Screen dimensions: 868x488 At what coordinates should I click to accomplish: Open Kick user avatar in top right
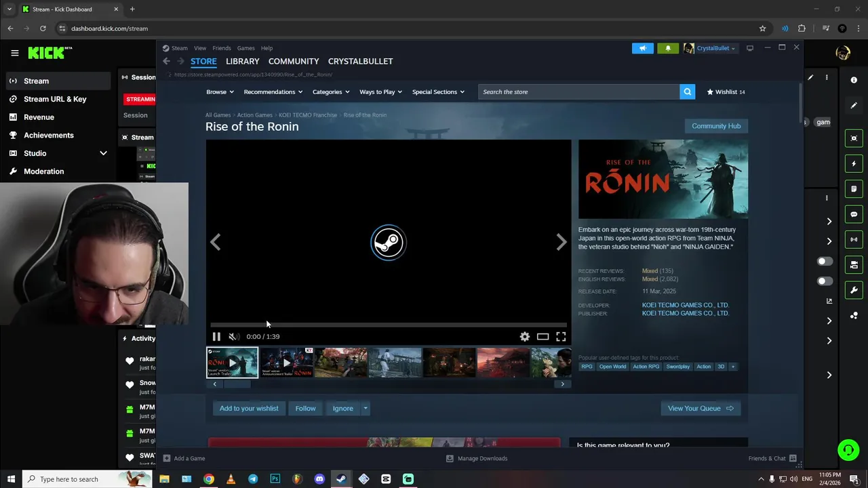coord(843,53)
